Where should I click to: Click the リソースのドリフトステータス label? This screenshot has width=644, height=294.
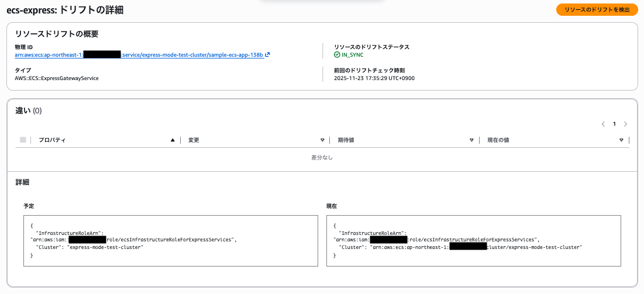click(371, 47)
